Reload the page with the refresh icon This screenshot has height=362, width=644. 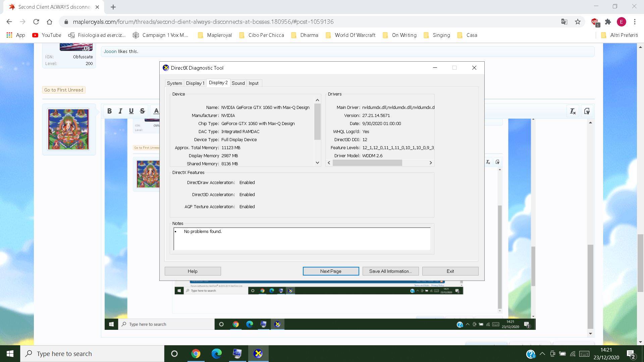(x=36, y=22)
